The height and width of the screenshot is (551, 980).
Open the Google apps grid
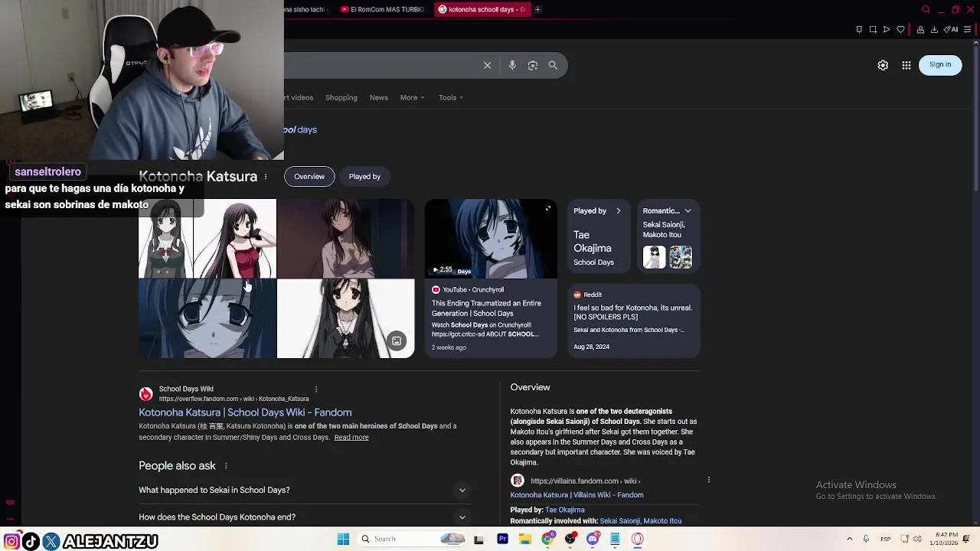(x=906, y=65)
